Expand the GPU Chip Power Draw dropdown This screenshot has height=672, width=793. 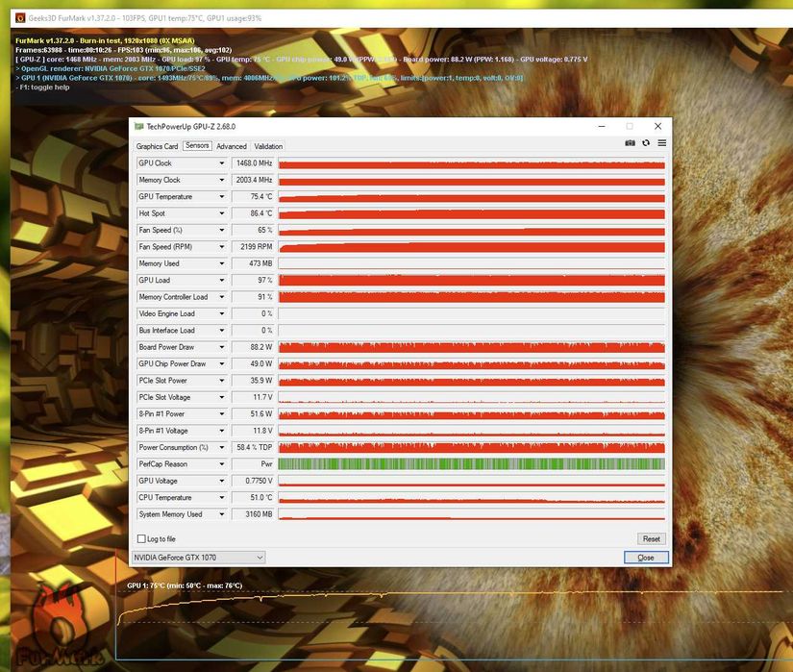point(221,363)
